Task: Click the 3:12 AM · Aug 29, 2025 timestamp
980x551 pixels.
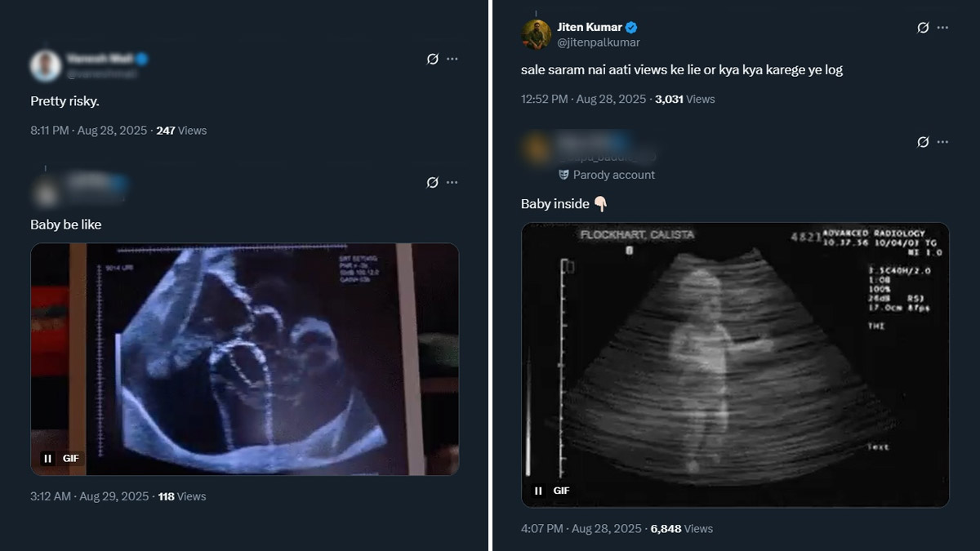Action: tap(90, 496)
